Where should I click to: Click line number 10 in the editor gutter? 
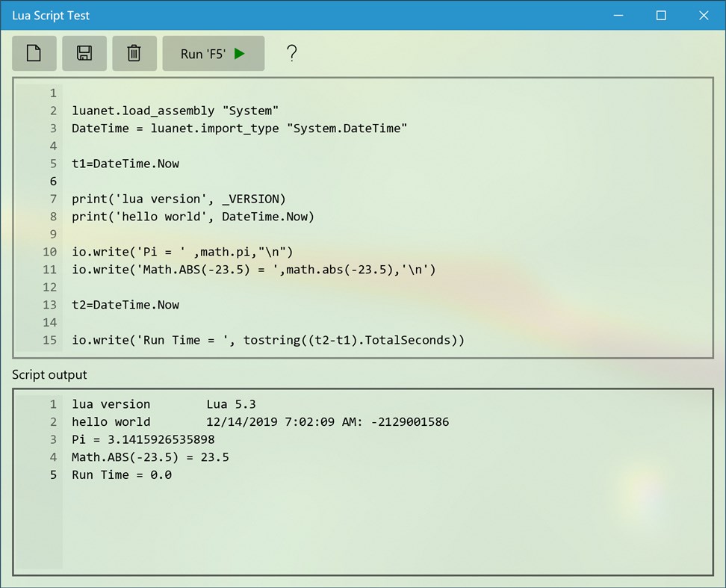pyautogui.click(x=49, y=252)
